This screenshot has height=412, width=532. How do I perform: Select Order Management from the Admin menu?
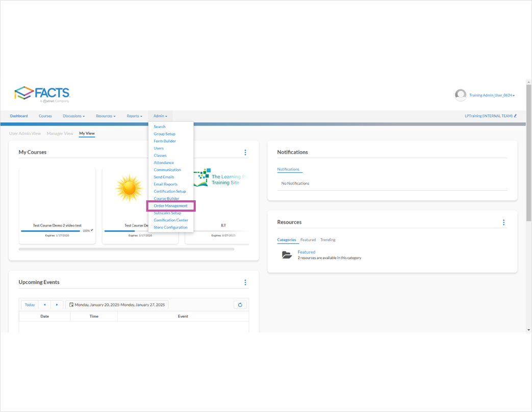171,205
